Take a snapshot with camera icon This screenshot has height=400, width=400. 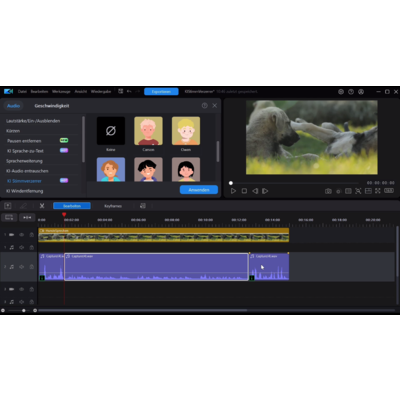pos(328,191)
